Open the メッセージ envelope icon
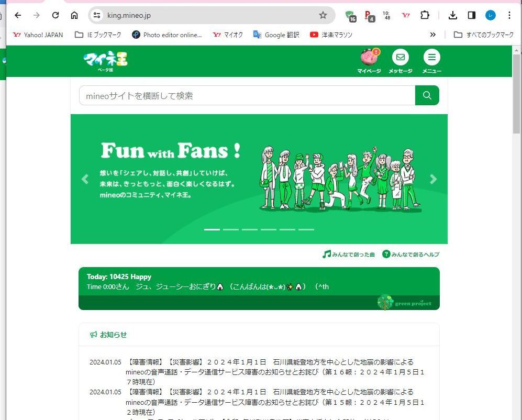 click(400, 58)
